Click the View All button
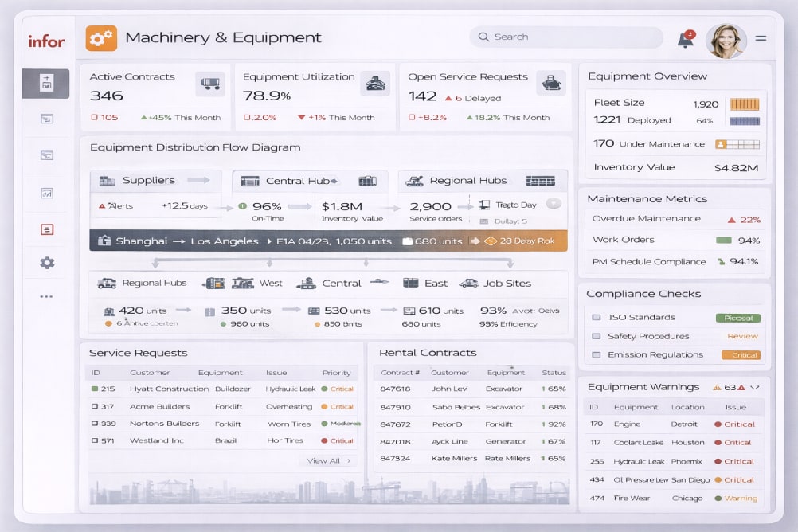The image size is (798, 532). point(328,460)
